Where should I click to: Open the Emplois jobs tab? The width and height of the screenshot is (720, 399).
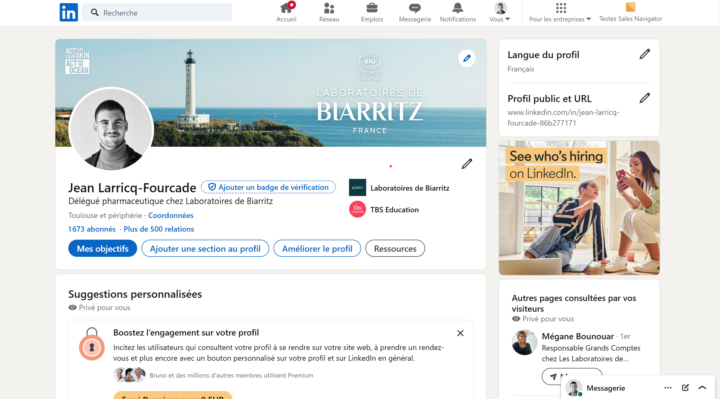point(372,12)
